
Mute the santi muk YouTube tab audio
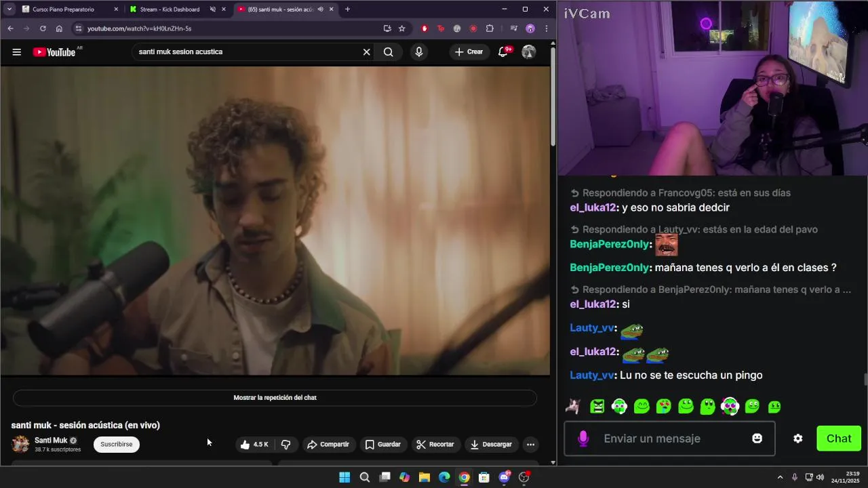(x=320, y=9)
